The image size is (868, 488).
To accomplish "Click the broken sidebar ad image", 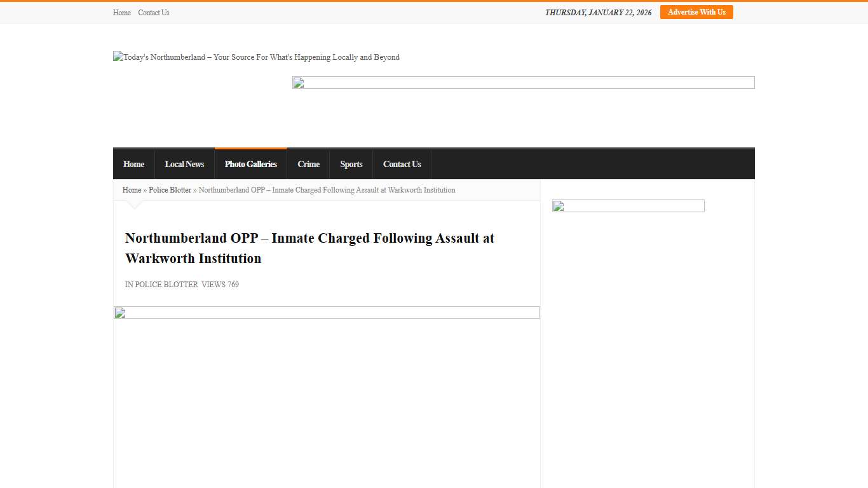I will (628, 206).
